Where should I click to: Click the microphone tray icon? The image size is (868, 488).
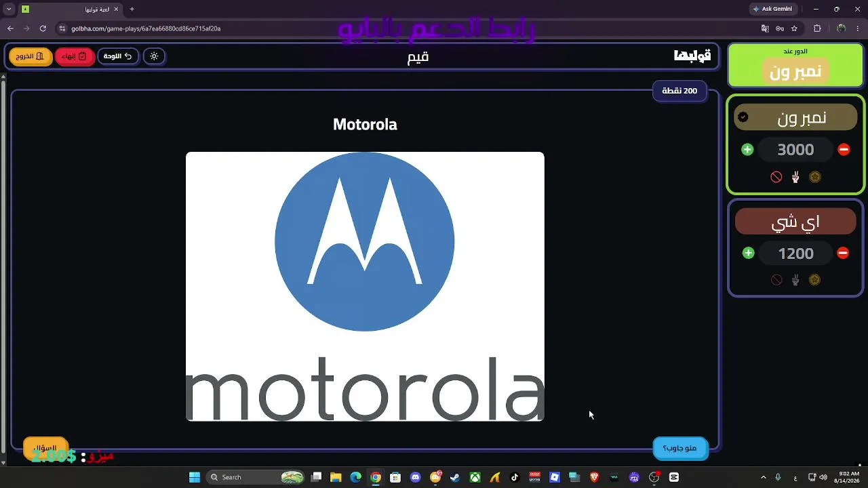click(x=778, y=477)
